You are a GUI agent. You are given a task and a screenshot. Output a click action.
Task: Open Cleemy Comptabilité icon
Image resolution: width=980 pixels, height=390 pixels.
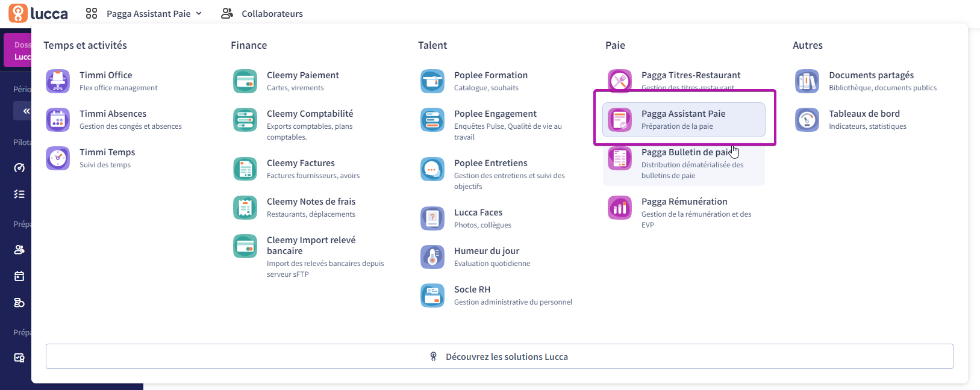coord(245,120)
